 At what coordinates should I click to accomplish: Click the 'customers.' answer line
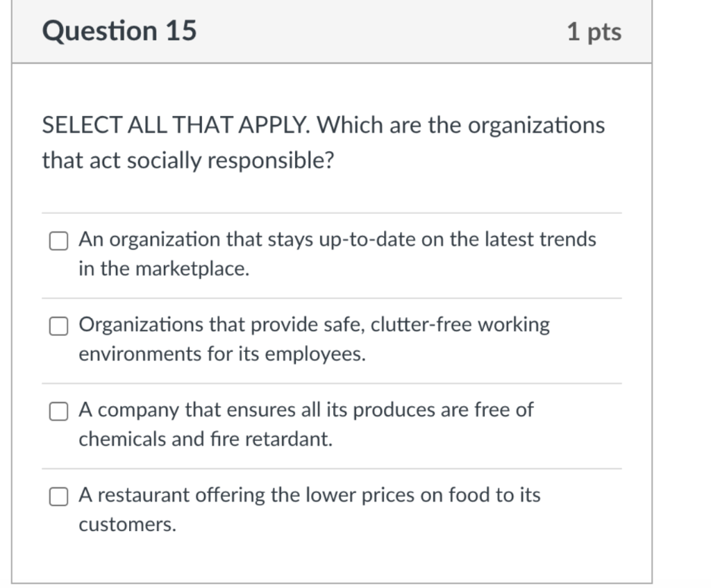point(128,525)
